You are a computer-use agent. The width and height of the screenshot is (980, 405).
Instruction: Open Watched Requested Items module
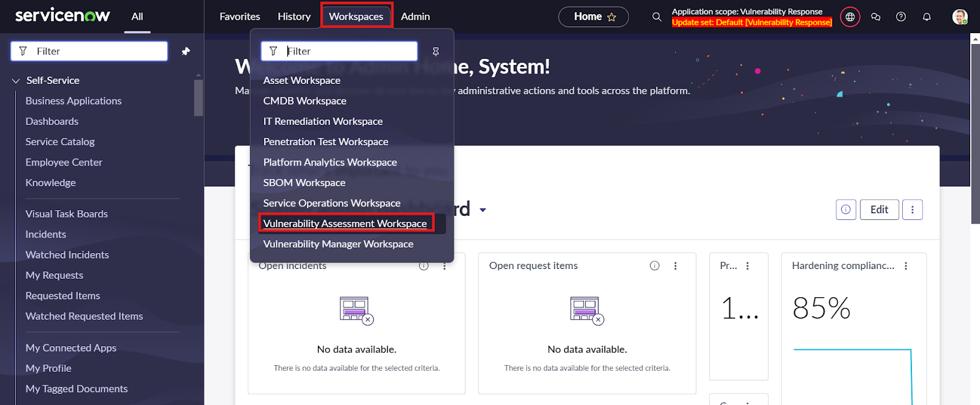(x=85, y=316)
